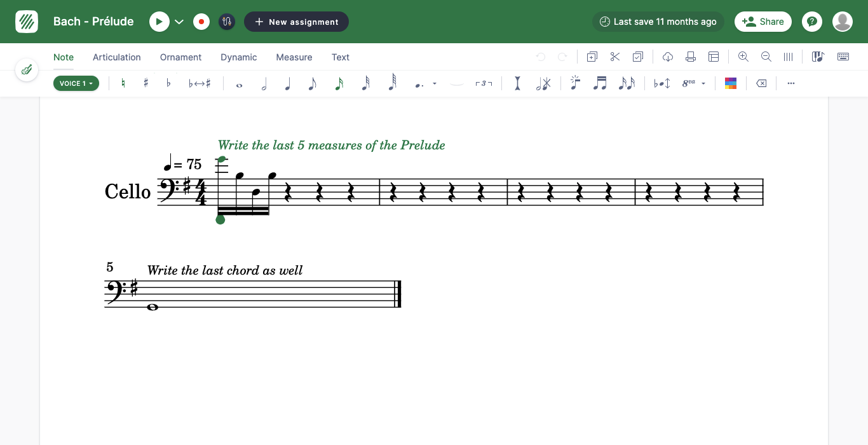Open the Voice 1 dropdown
This screenshot has width=868, height=445.
(76, 83)
